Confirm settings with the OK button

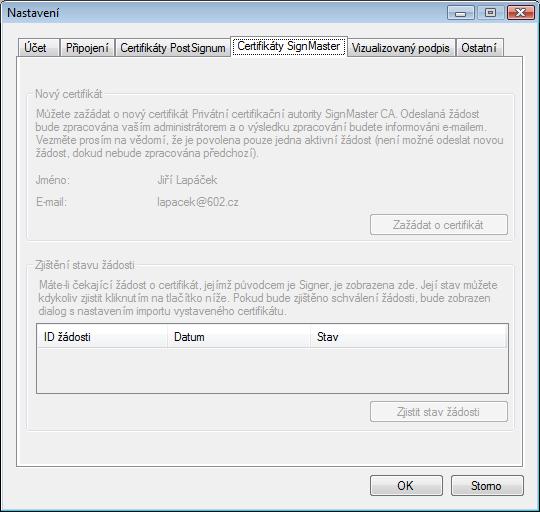click(x=406, y=486)
